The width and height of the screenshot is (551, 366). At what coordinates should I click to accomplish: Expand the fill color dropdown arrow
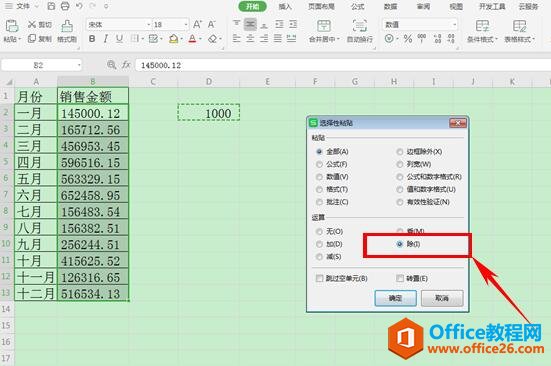(181, 39)
